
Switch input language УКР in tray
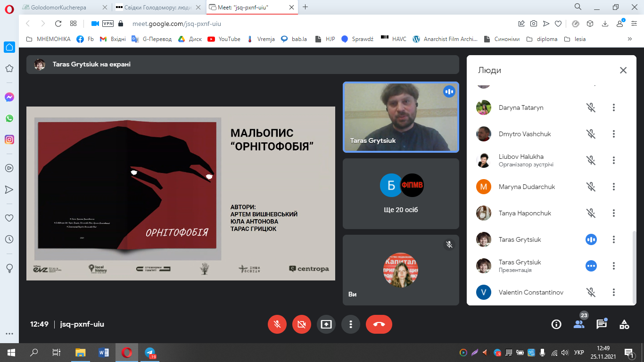coord(579,352)
